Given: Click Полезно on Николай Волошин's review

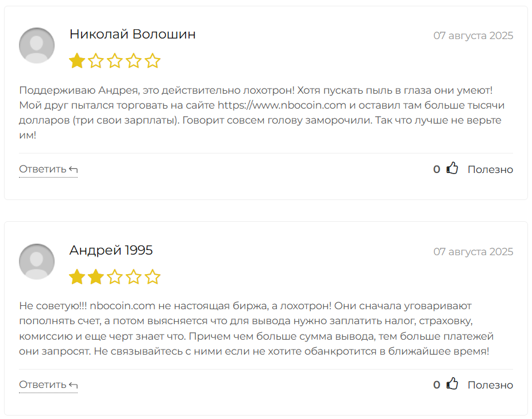Looking at the screenshot, I should click(489, 169).
